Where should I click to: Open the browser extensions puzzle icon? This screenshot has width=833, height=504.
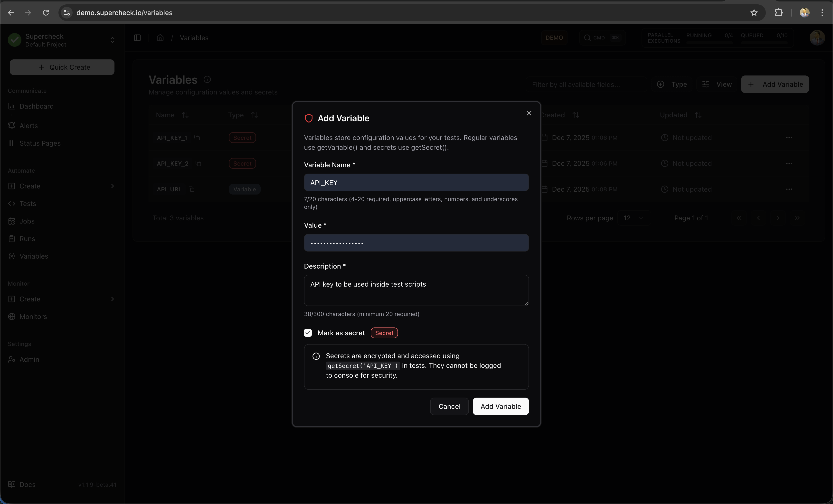pos(779,13)
